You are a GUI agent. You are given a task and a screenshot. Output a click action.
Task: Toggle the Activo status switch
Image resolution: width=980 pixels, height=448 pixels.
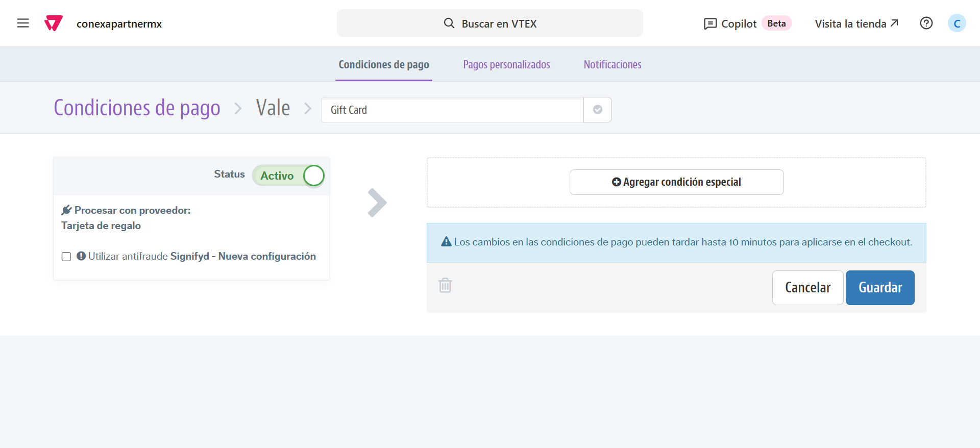(288, 176)
